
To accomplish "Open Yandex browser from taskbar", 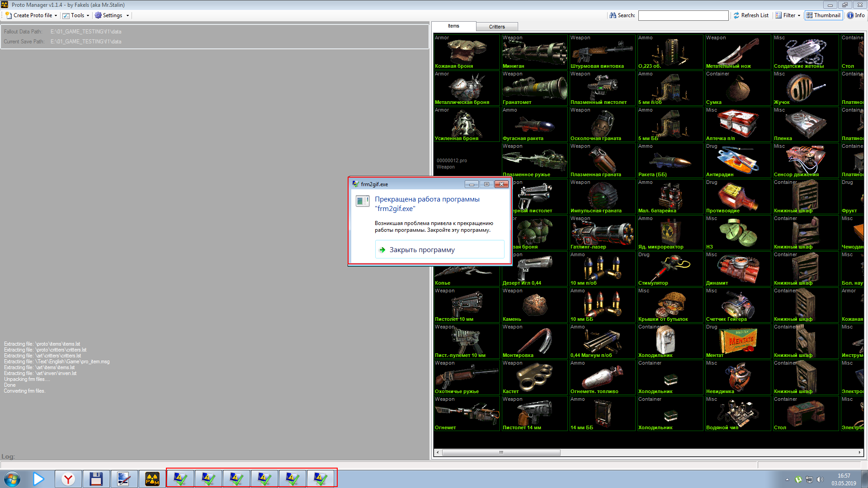I will click(68, 479).
